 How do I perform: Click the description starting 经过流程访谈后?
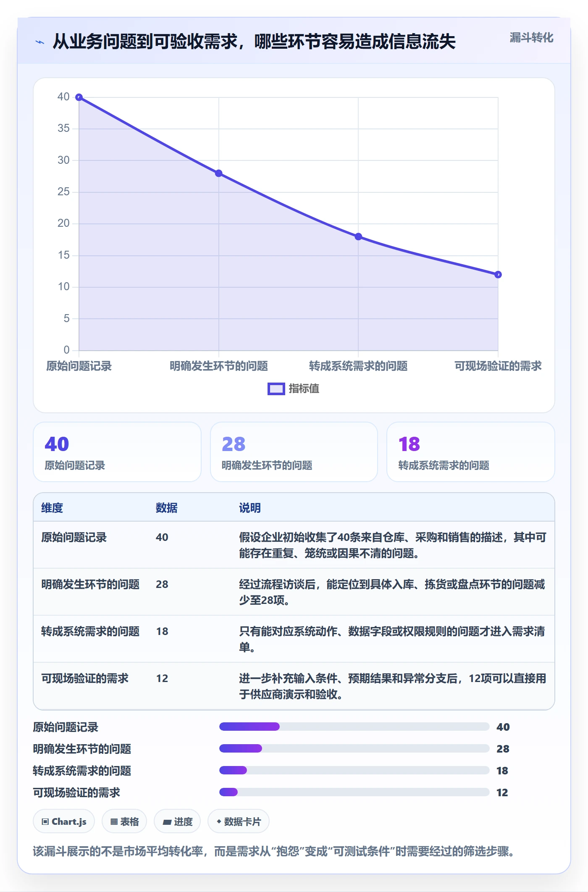click(393, 593)
